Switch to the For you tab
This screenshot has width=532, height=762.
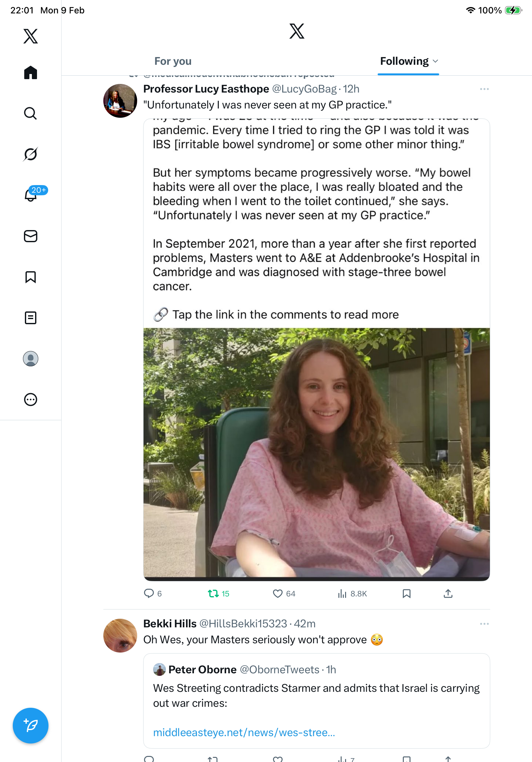pyautogui.click(x=173, y=61)
